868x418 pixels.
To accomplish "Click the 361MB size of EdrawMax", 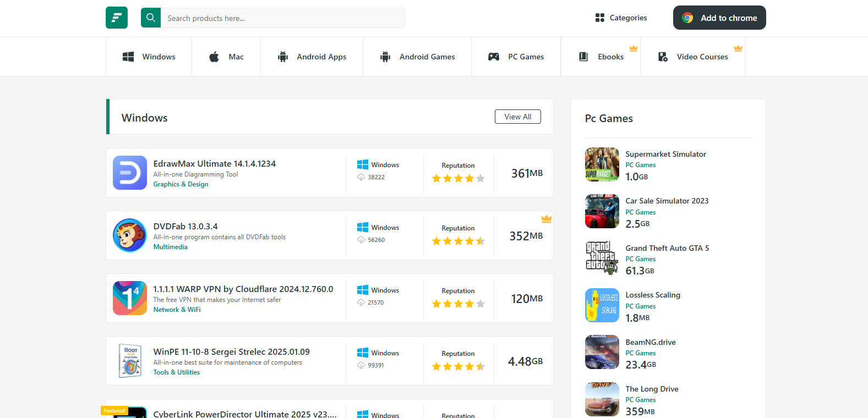I will coord(527,173).
